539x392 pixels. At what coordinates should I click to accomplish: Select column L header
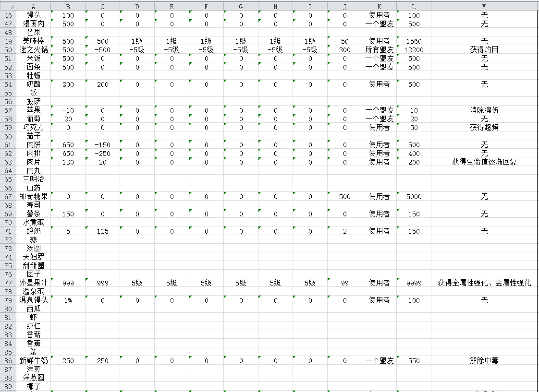414,7
